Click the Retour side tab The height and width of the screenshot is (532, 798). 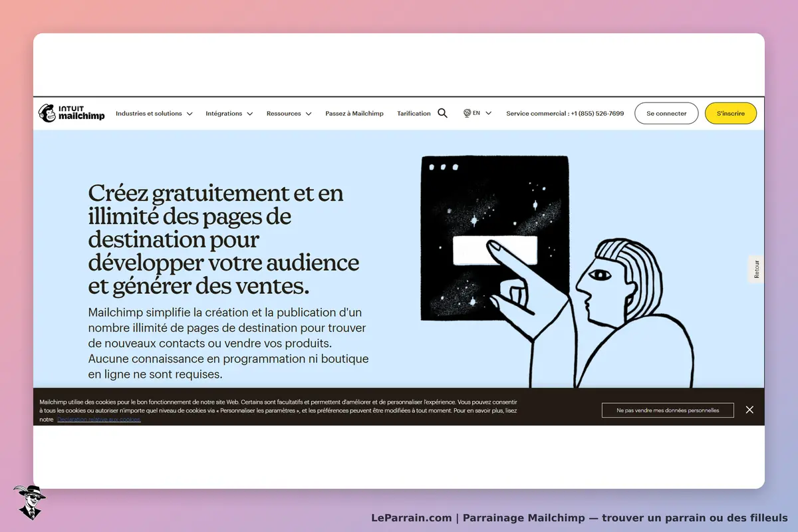coord(756,269)
